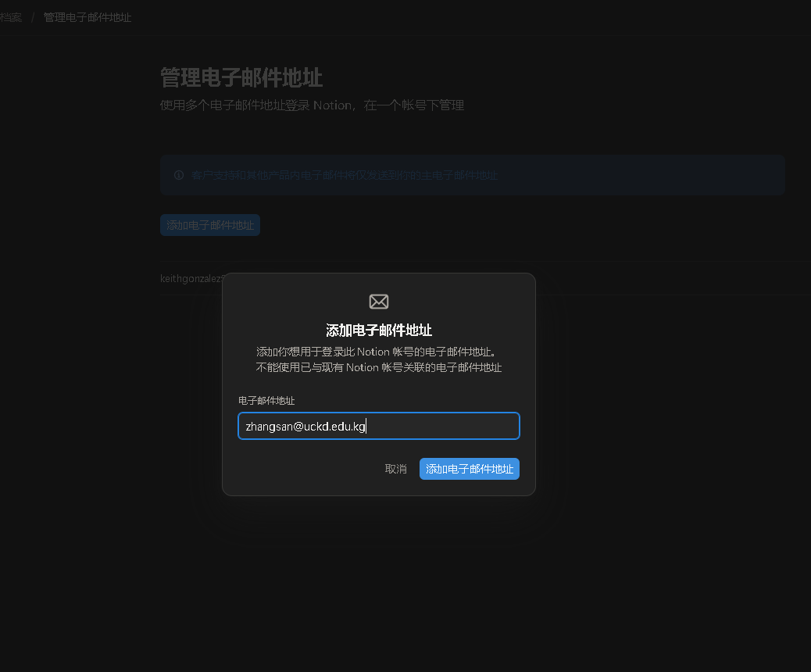Click the notice text 客户支持和其他产品内电子邮件
The height and width of the screenshot is (672, 811).
click(x=267, y=175)
